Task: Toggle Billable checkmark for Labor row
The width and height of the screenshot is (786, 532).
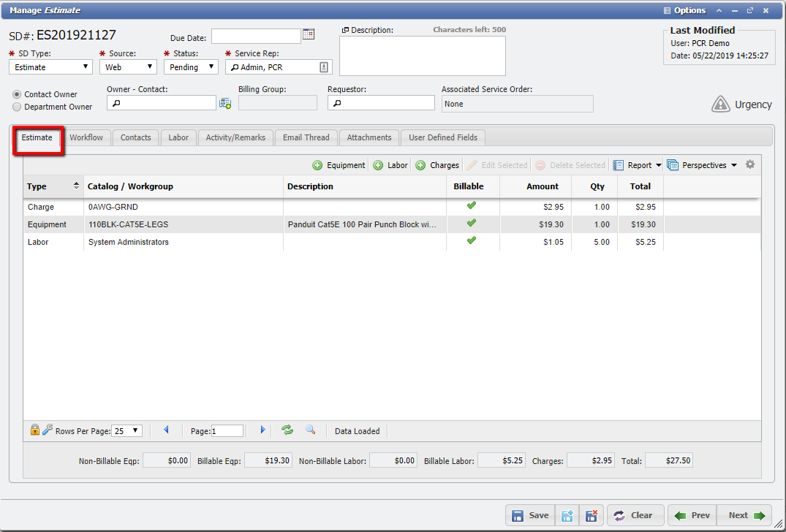Action: [472, 241]
